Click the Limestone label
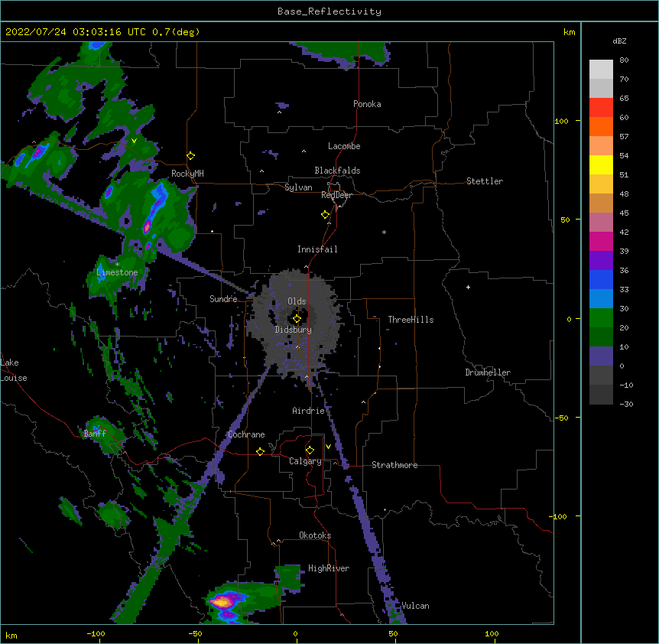 pos(117,272)
